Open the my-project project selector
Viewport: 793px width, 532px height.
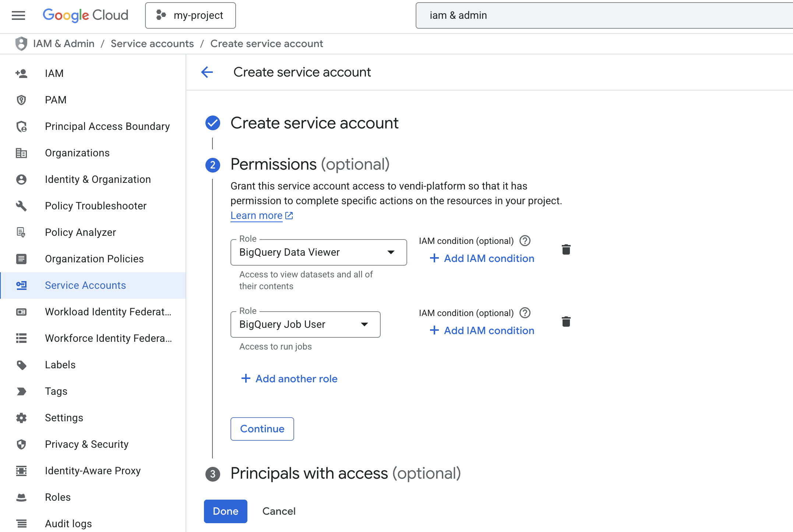click(190, 15)
